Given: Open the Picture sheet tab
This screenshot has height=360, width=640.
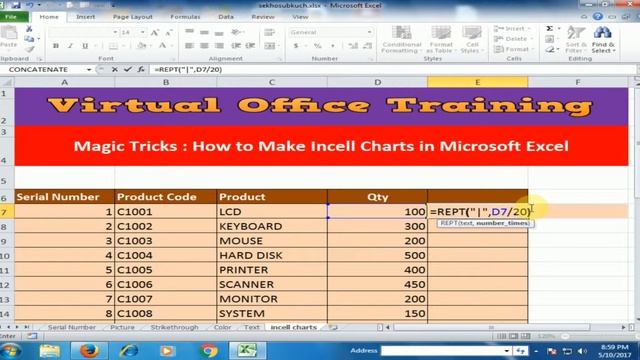Looking at the screenshot, I should (122, 327).
